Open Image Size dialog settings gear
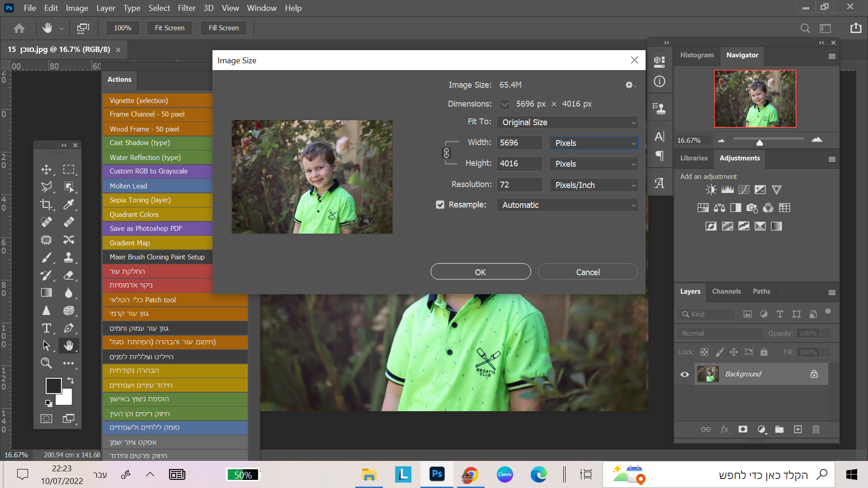The image size is (868, 488). click(629, 85)
